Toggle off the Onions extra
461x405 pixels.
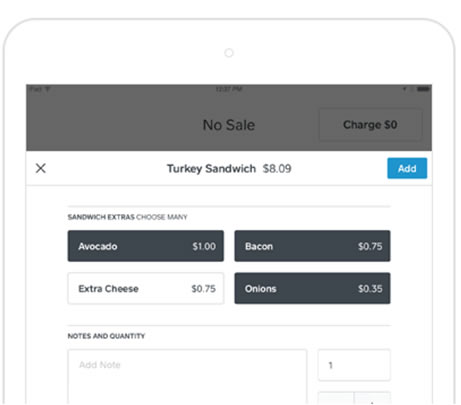point(312,288)
